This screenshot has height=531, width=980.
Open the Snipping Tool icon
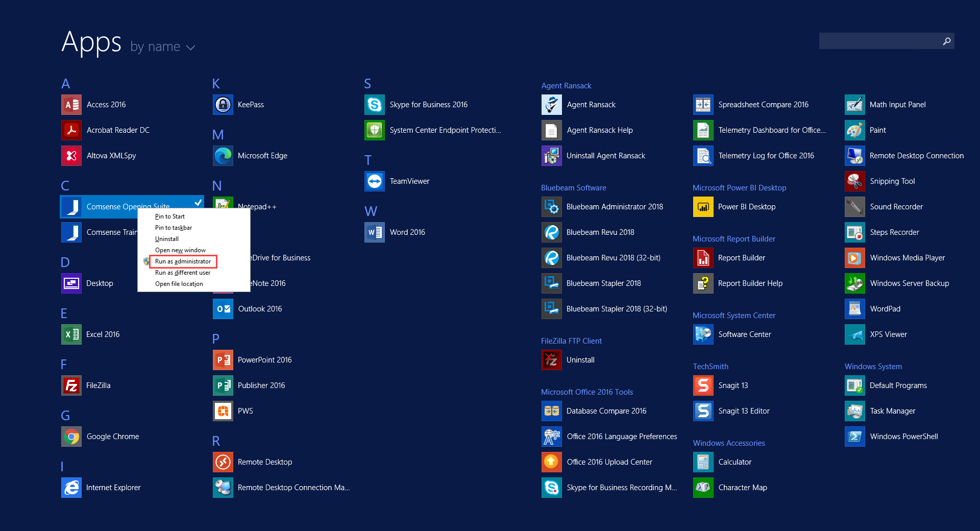coord(855,181)
